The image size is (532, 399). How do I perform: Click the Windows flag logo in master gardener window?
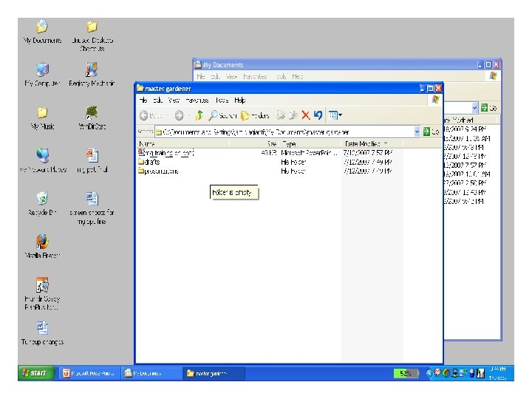[x=435, y=100]
